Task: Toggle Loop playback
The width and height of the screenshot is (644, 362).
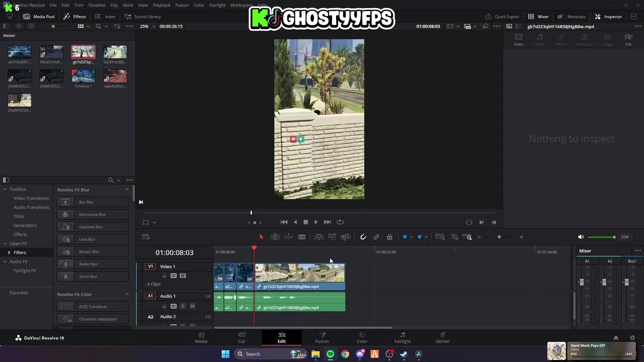Action: pyautogui.click(x=340, y=222)
